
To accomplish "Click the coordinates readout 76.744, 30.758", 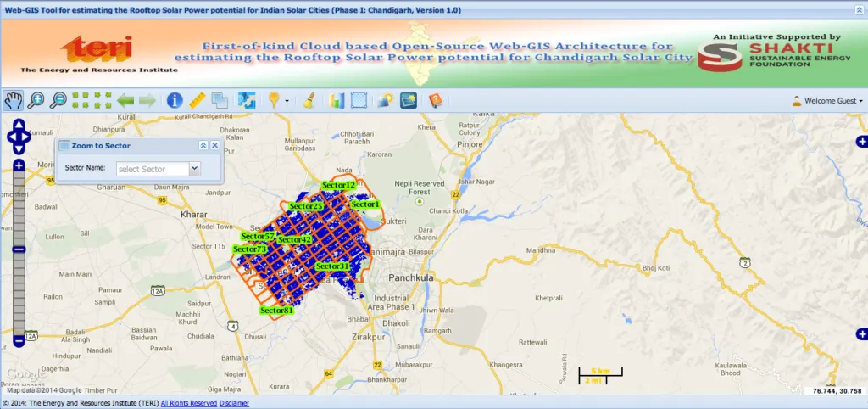I will [837, 391].
